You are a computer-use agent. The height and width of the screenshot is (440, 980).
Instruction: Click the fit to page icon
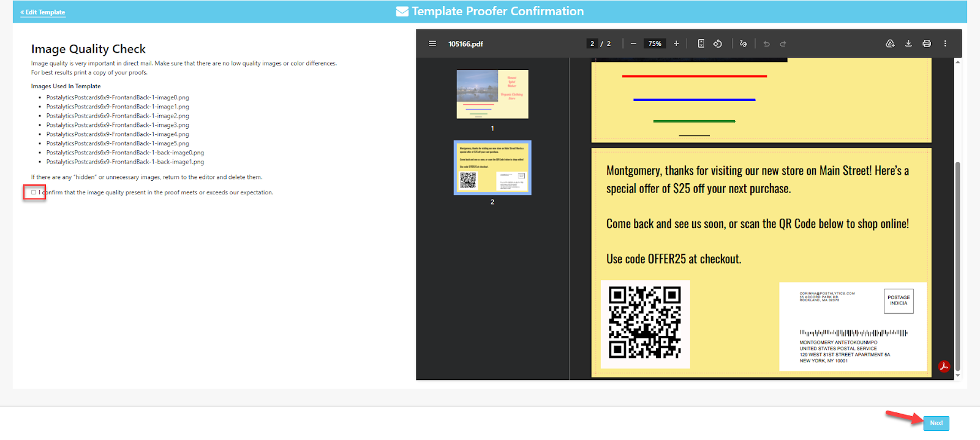coord(701,44)
